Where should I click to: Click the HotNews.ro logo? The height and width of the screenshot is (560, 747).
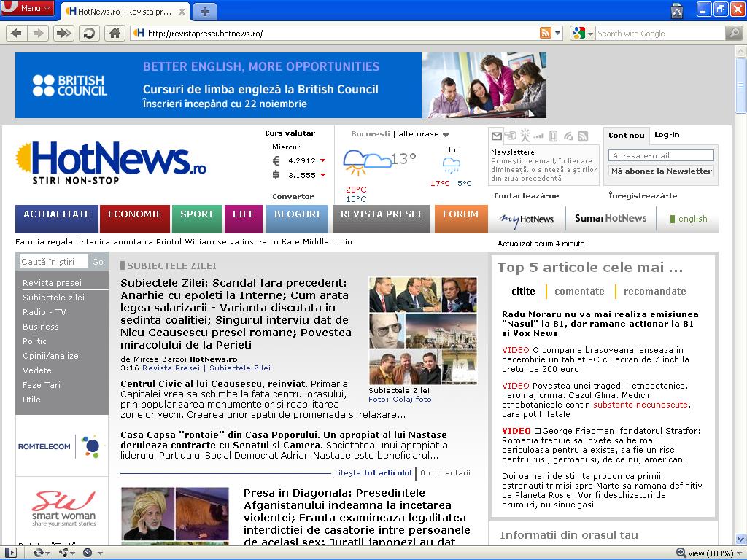pyautogui.click(x=111, y=163)
